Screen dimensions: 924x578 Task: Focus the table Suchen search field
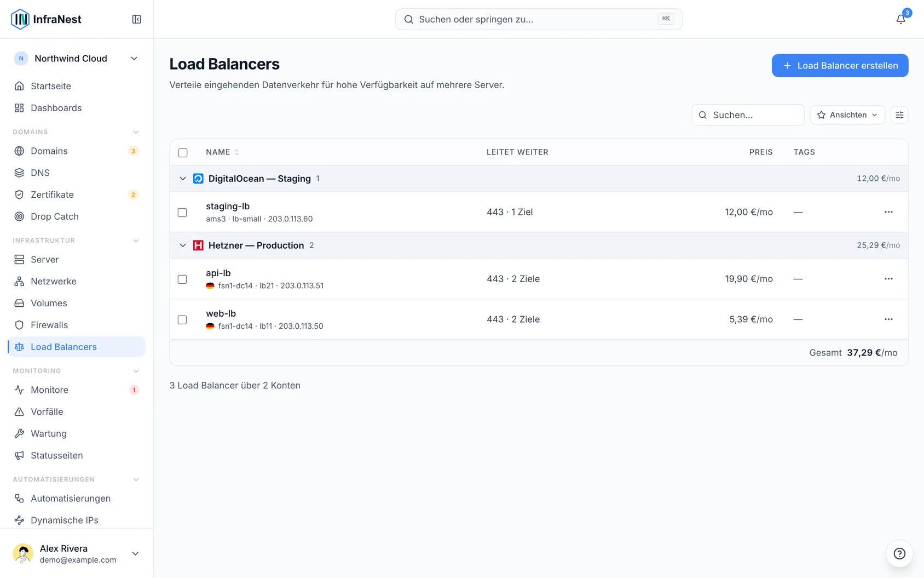(748, 115)
